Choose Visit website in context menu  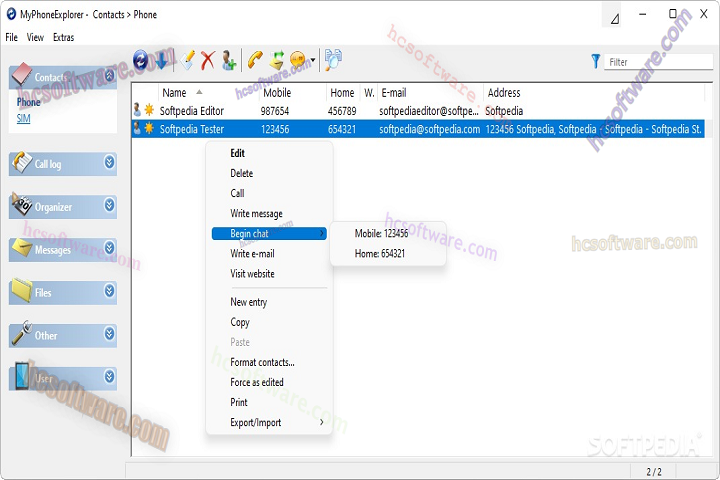(269, 274)
